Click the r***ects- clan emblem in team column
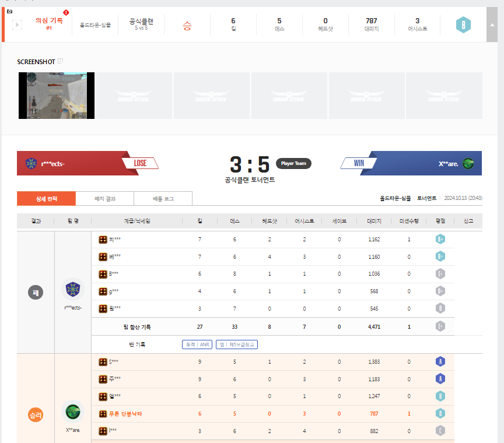Screen dimensions: 504x443 (x=73, y=289)
